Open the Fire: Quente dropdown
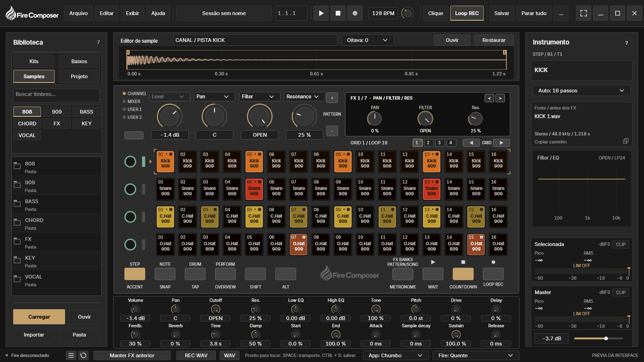The image size is (644, 362). 477,355
